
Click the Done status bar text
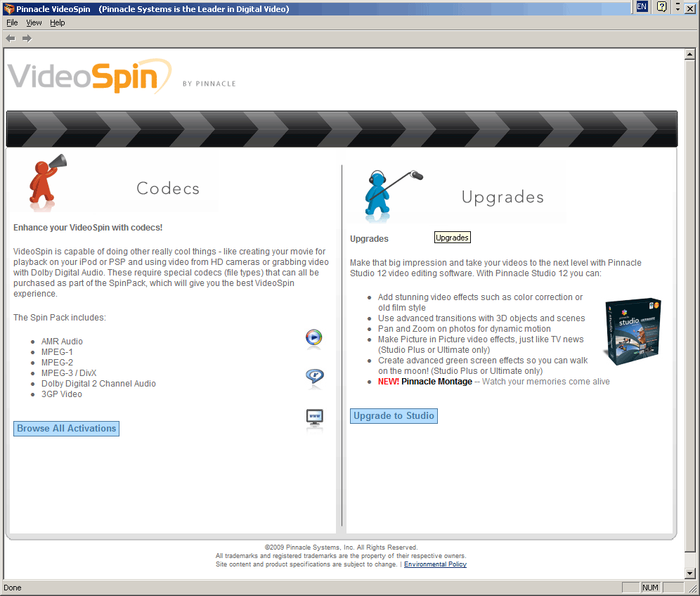13,588
